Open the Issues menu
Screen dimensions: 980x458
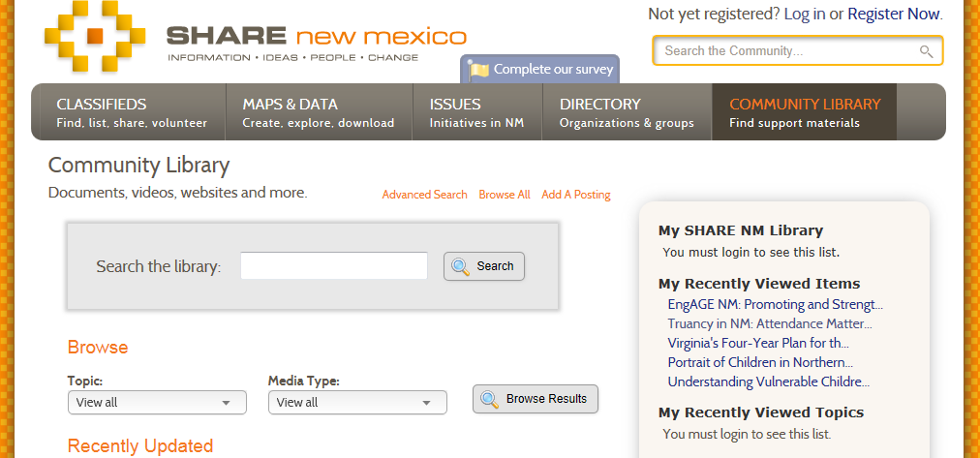coord(476,112)
